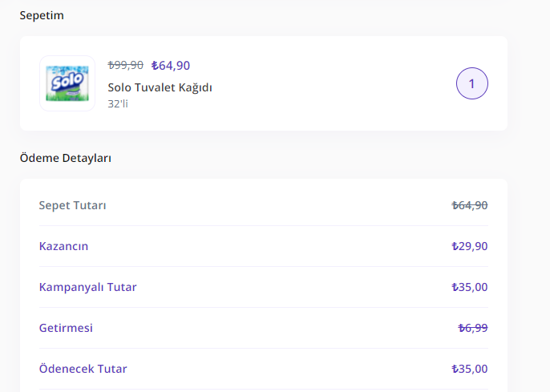
Task: Click the Ödeme Detayları heading
Action: coord(66,158)
